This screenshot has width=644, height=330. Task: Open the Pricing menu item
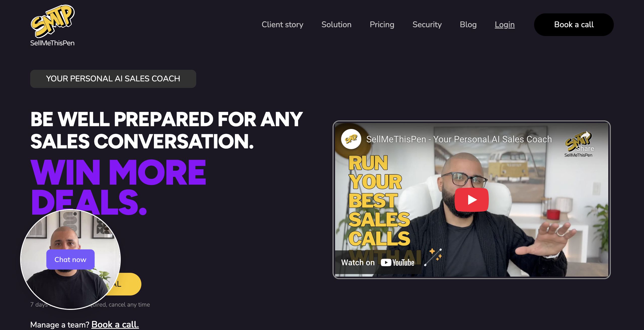coord(382,24)
